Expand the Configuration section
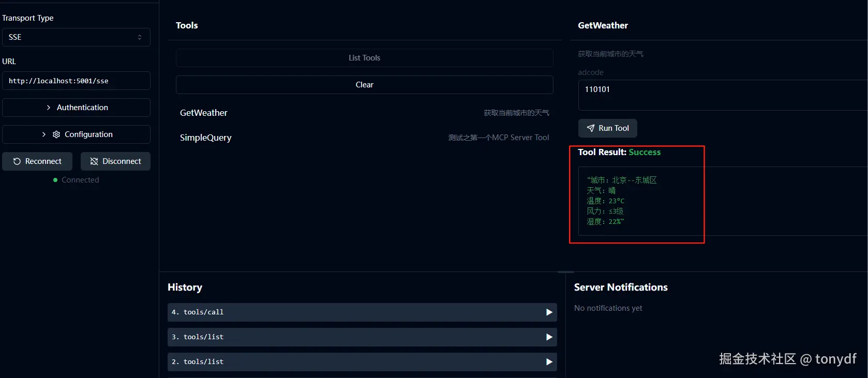This screenshot has width=868, height=378. [76, 134]
